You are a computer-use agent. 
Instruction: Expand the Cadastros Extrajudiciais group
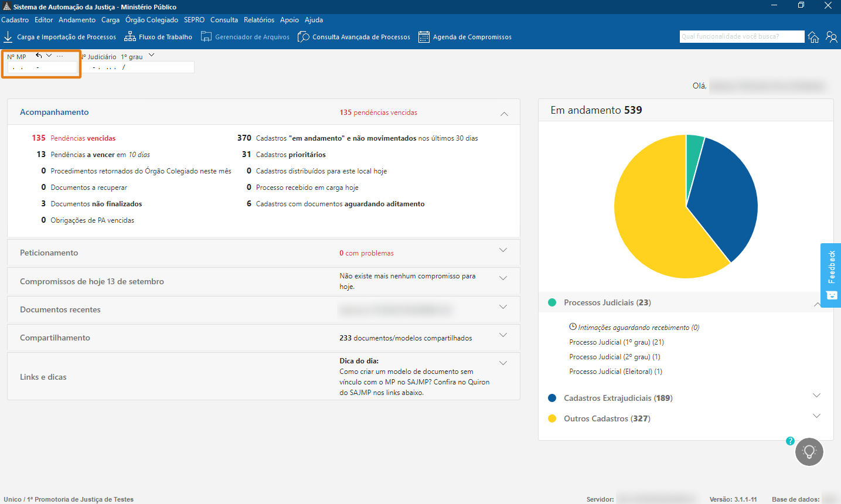(x=816, y=396)
